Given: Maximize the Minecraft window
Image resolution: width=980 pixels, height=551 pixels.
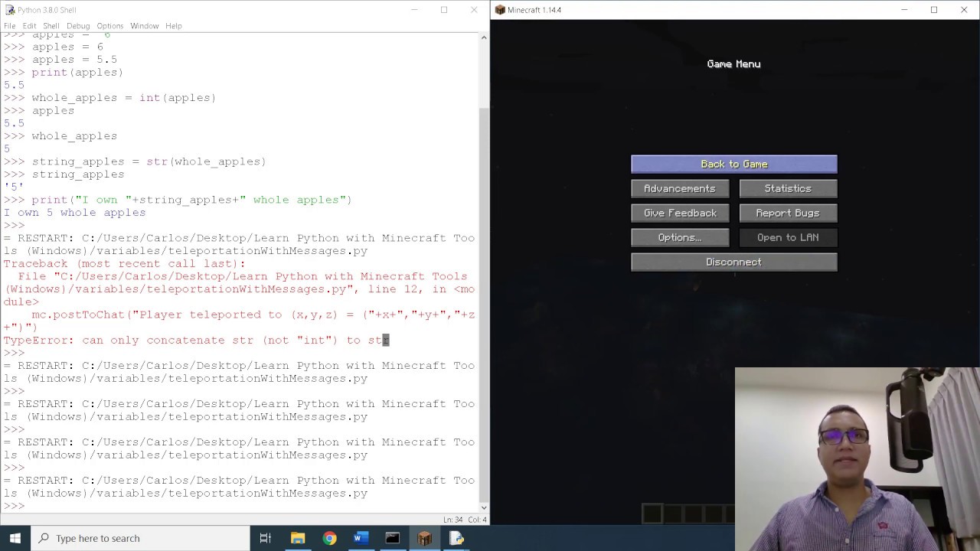Looking at the screenshot, I should 934,10.
